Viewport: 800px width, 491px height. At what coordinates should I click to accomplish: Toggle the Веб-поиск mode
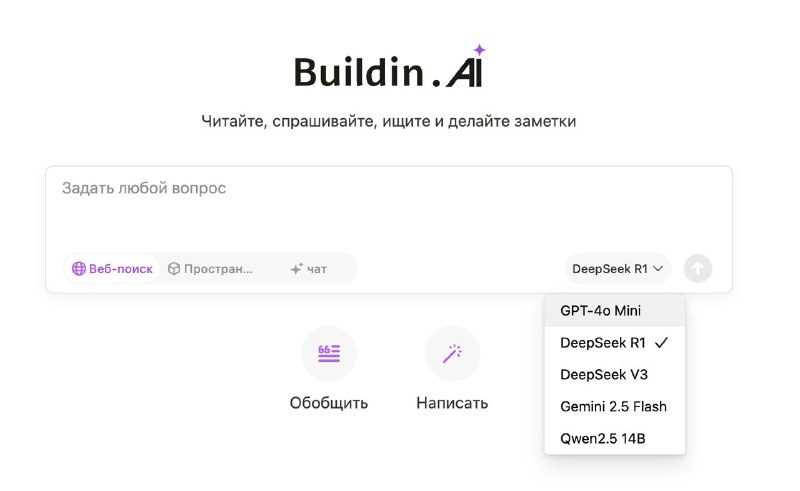point(112,269)
